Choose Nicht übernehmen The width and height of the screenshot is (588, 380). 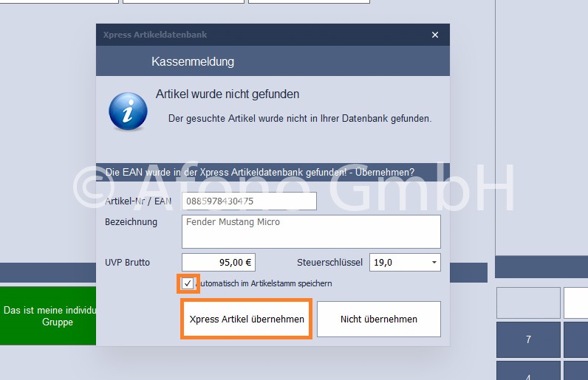coord(379,319)
